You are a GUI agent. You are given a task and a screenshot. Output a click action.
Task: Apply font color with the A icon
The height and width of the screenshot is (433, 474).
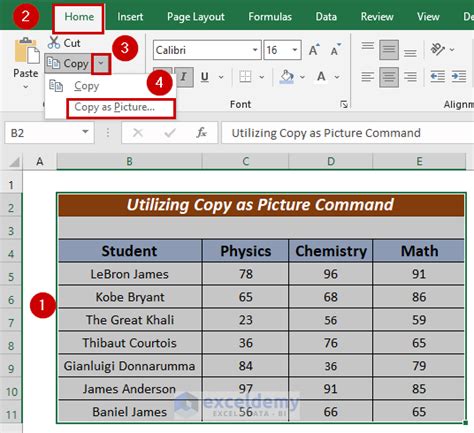321,77
